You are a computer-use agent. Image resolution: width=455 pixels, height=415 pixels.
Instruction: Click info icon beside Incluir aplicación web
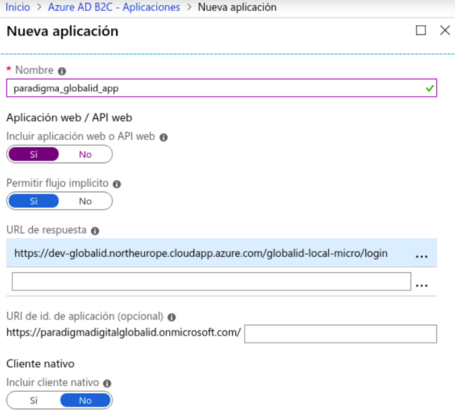[163, 137]
